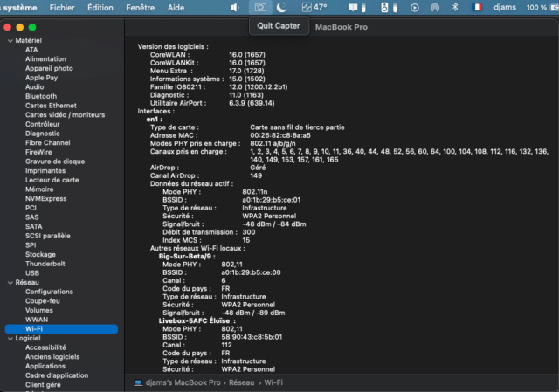Viewport: 559px width, 392px height.
Task: Click the camera capture menu bar icon
Action: pyautogui.click(x=260, y=8)
